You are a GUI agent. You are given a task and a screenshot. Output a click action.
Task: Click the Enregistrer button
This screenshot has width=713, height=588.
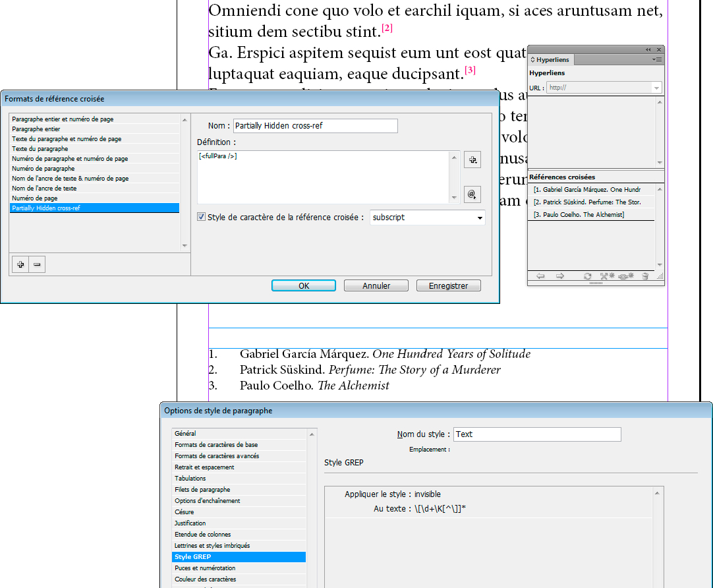[448, 285]
